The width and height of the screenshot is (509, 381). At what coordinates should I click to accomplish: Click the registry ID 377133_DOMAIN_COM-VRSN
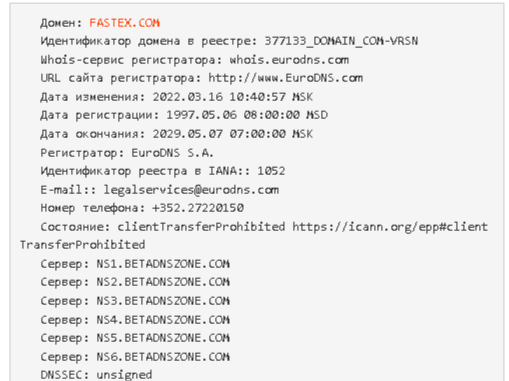click(x=341, y=41)
